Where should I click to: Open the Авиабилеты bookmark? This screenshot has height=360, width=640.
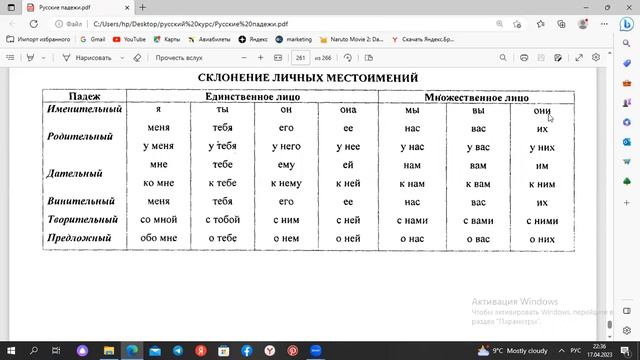(209, 40)
